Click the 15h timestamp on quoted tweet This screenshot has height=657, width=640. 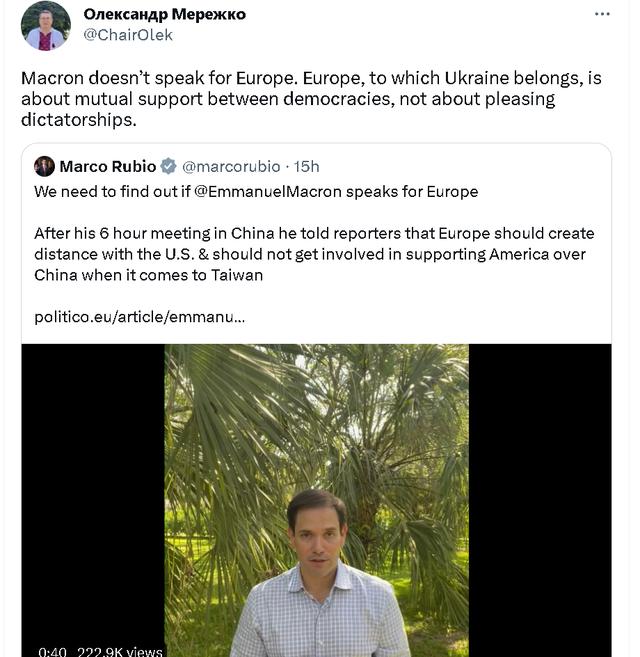pyautogui.click(x=306, y=166)
